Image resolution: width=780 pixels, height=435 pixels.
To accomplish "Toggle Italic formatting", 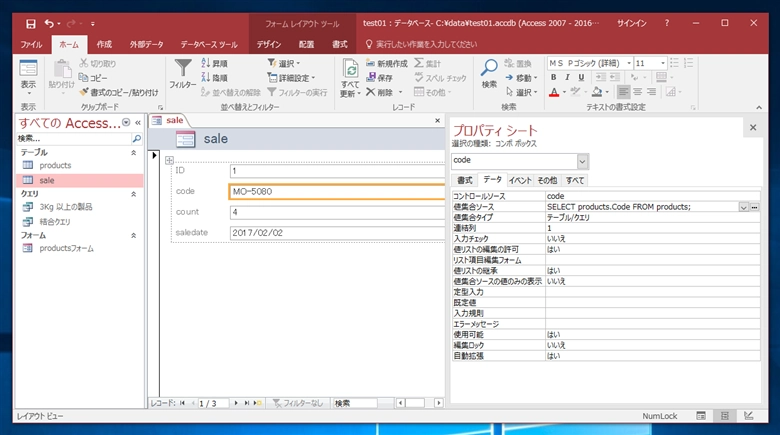I will [x=567, y=77].
